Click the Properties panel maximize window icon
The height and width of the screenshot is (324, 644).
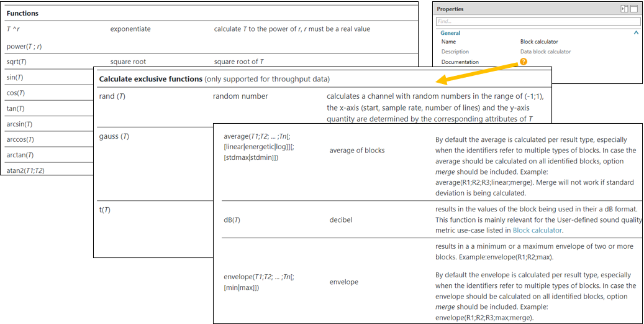pos(634,9)
